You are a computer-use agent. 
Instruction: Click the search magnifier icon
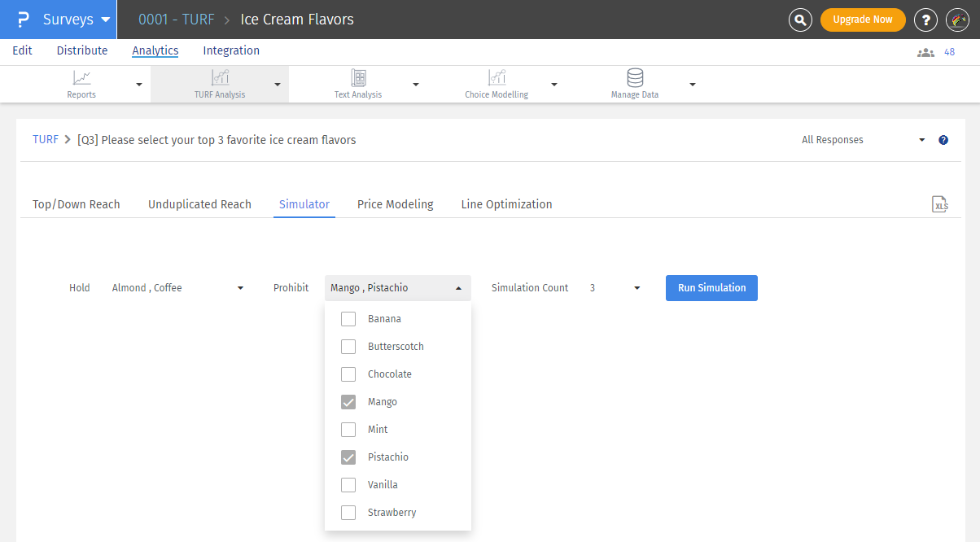tap(800, 20)
